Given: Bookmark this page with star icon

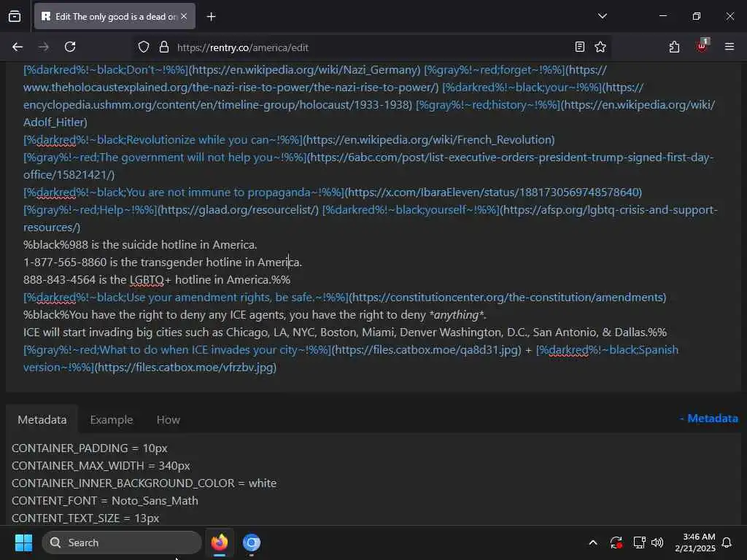Looking at the screenshot, I should pos(600,47).
